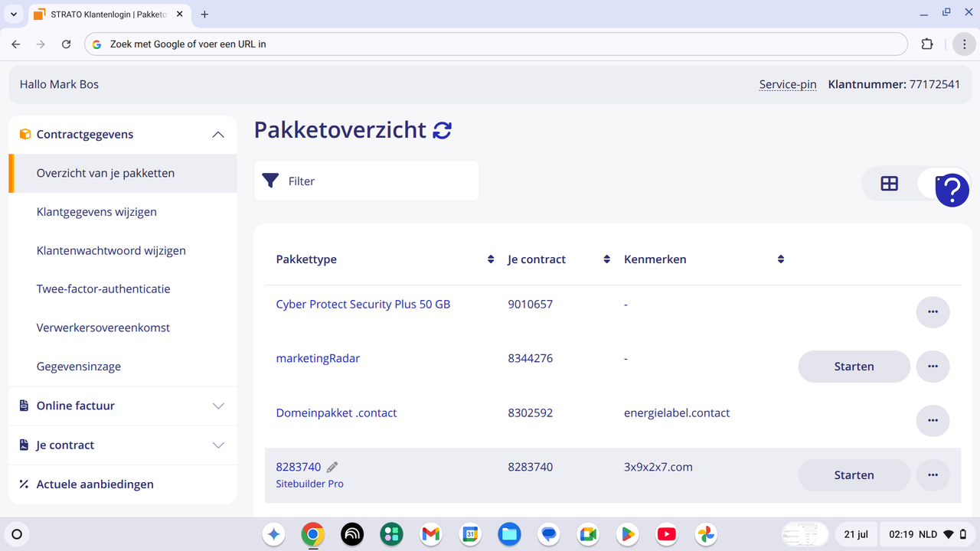Open Google Meet from the shelf
The width and height of the screenshot is (980, 551).
pos(588,534)
